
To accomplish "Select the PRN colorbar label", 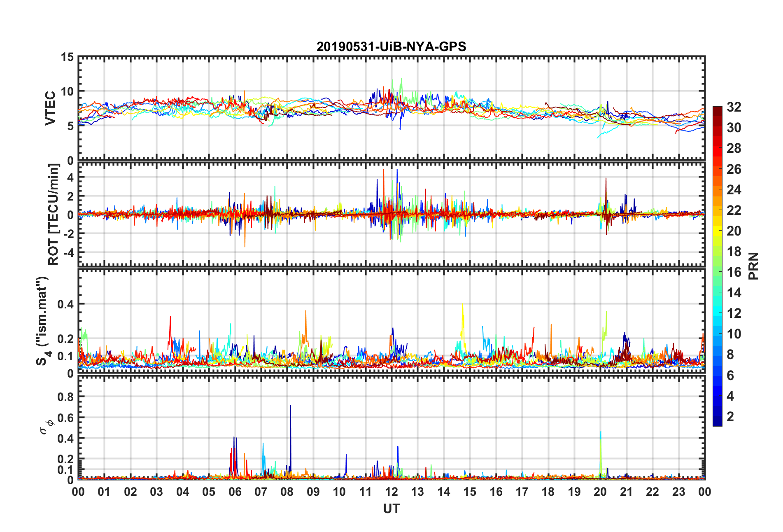I will click(x=754, y=266).
